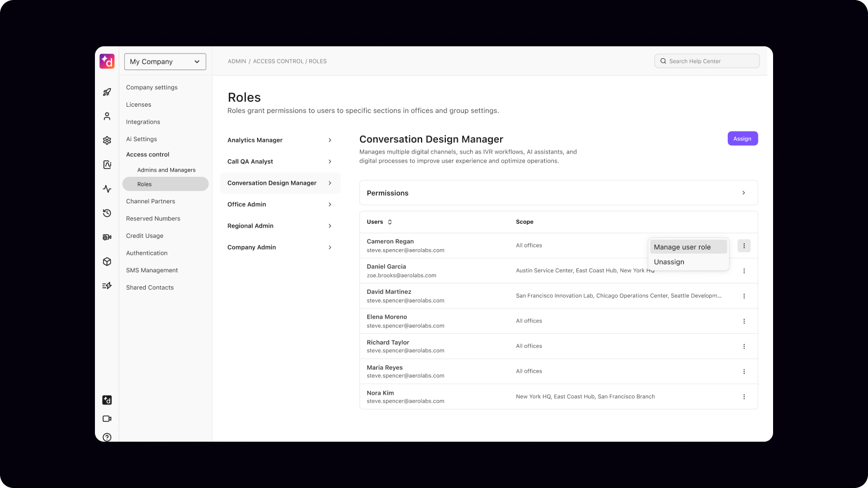
Task: Click the Dialpad logo at top left
Action: coord(107,61)
